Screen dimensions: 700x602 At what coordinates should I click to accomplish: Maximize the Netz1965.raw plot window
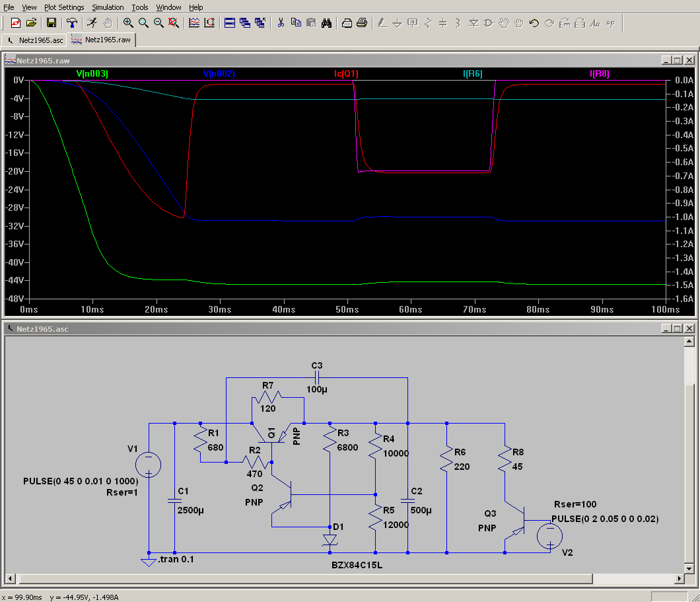pos(678,60)
